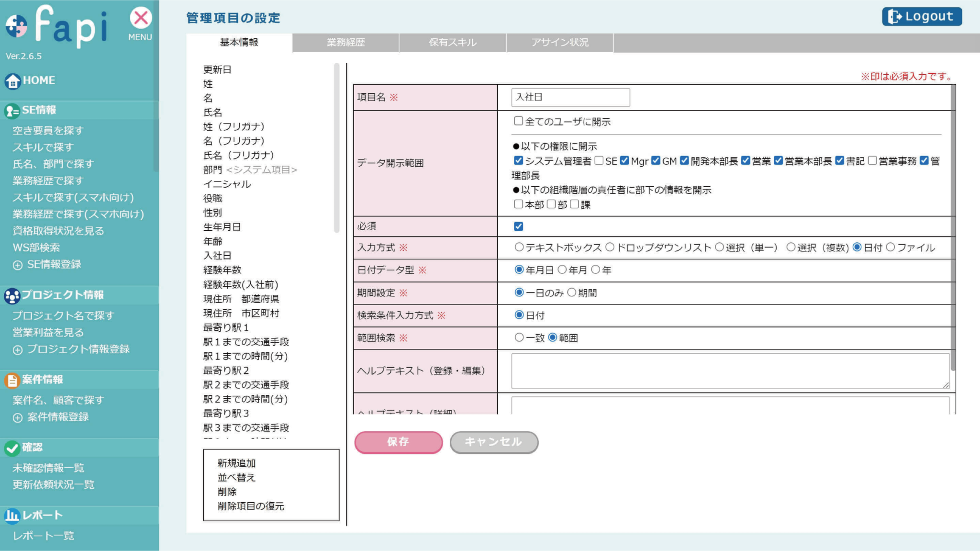Click the SE情報 person icon

(11, 111)
